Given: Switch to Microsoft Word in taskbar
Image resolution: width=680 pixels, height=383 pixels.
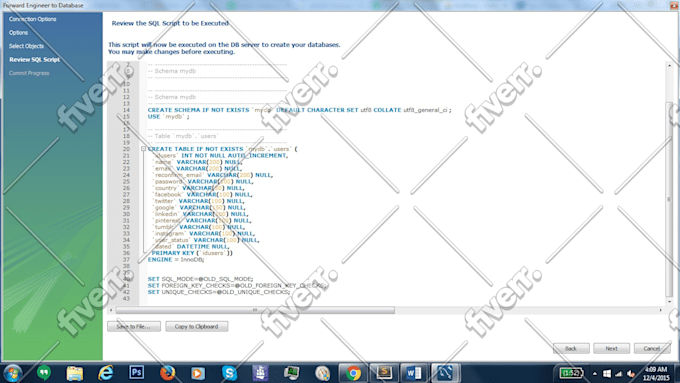Looking at the screenshot, I should [414, 373].
